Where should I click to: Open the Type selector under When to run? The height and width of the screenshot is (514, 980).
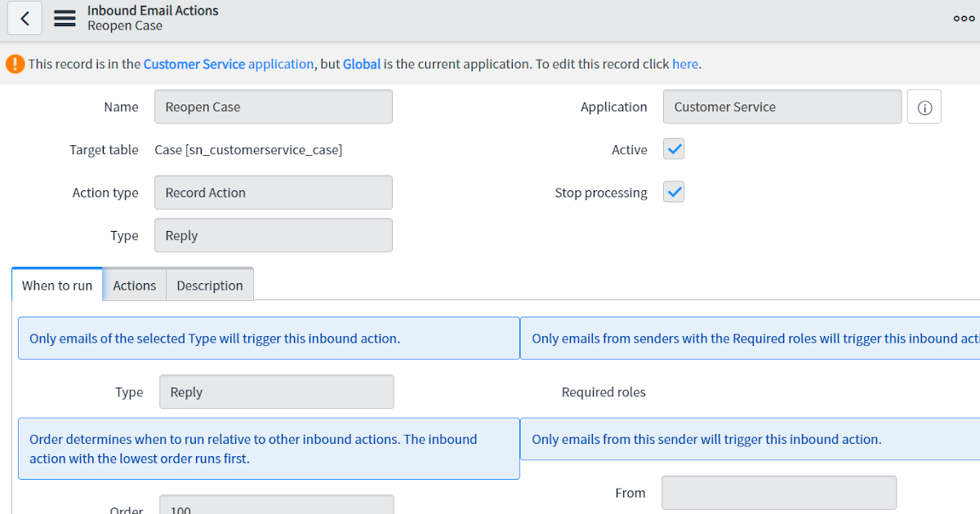[x=276, y=392]
